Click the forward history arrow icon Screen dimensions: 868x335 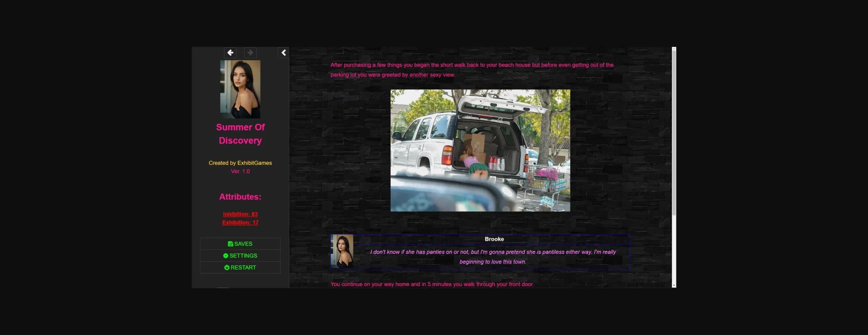coord(250,53)
